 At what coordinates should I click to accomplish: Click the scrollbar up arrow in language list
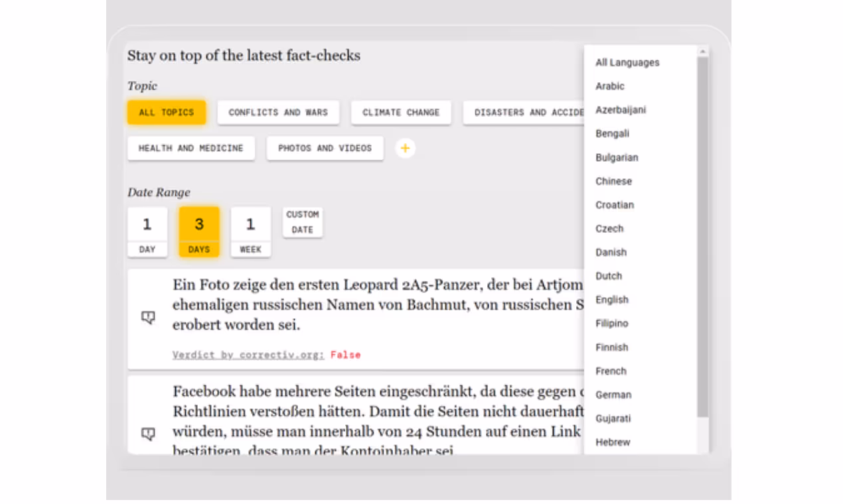pos(703,51)
